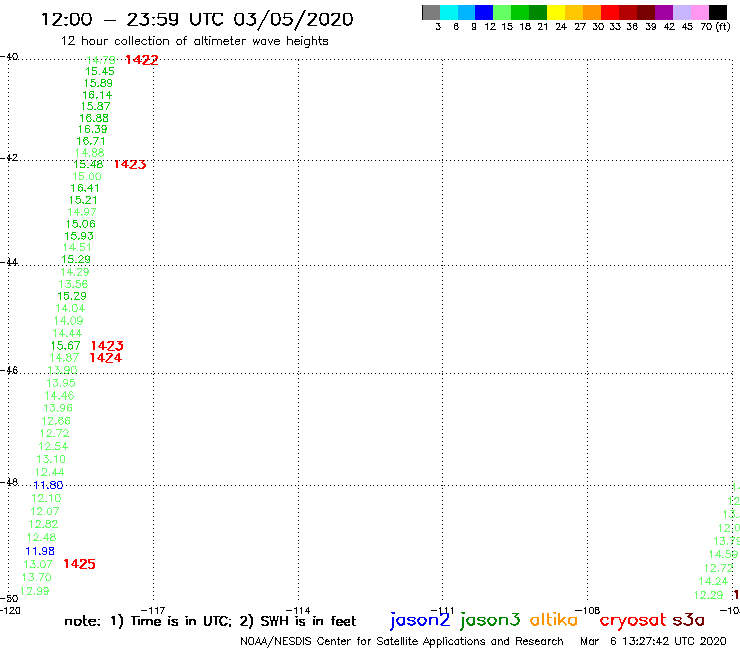Select the orange altika satellite label

pyautogui.click(x=553, y=619)
